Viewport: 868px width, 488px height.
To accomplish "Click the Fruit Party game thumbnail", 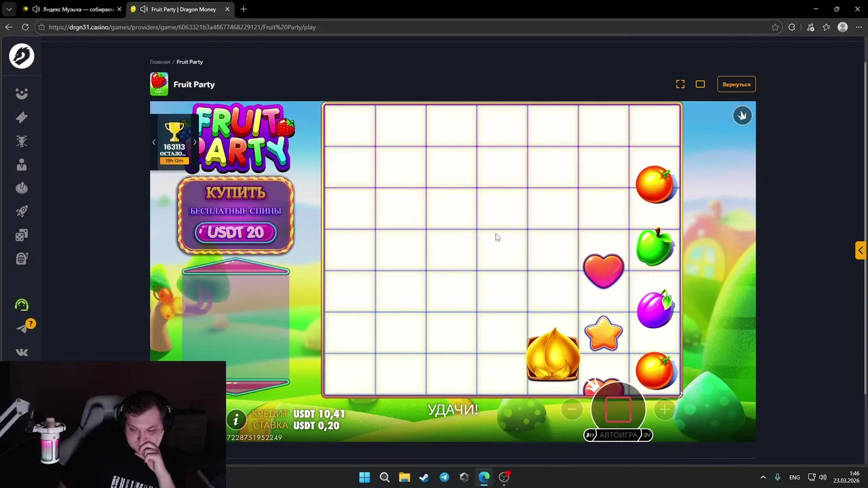I will (x=159, y=84).
